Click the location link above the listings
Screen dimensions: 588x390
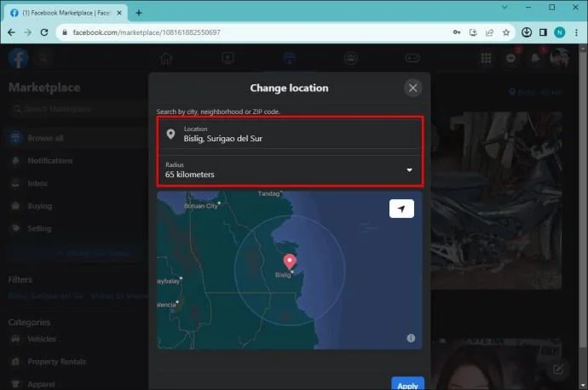535,92
